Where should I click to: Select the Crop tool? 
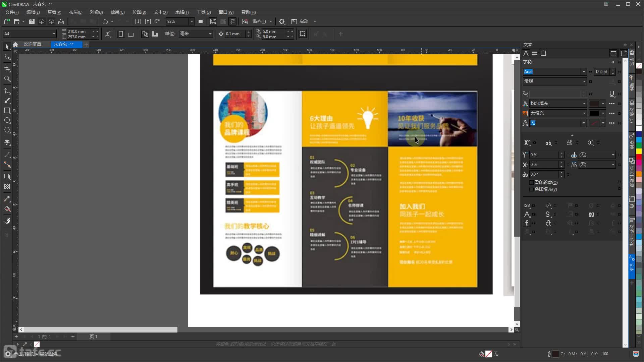pos(7,69)
